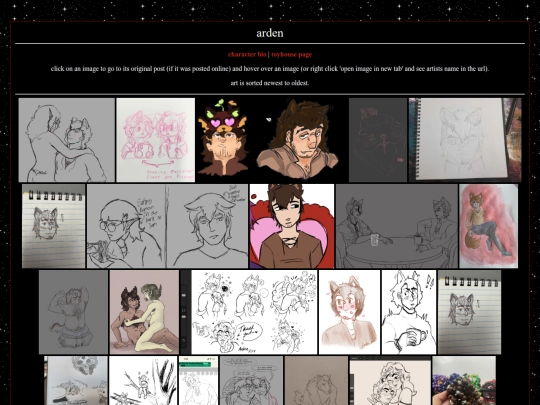
Task: Open the ink drawing with tree branches
Action: (x=143, y=381)
